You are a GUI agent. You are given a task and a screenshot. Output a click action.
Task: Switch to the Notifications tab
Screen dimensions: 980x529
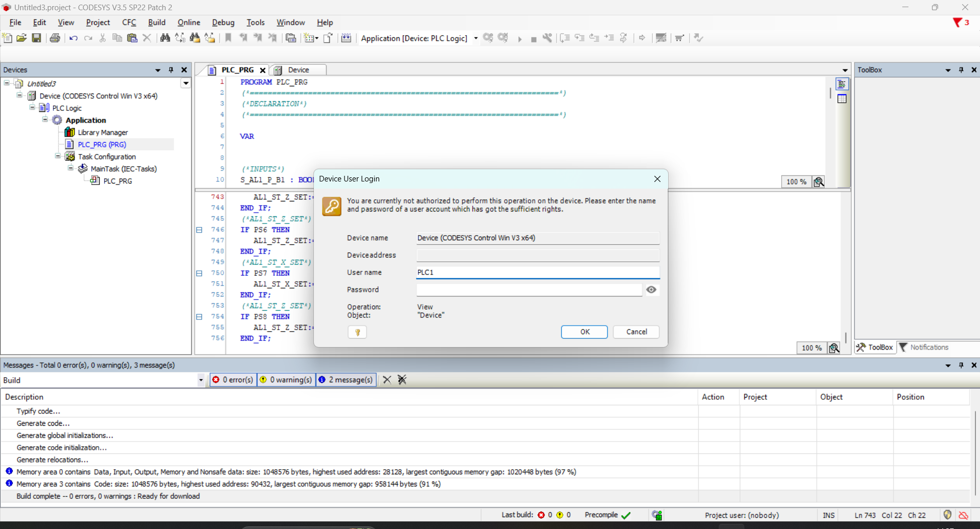924,348
